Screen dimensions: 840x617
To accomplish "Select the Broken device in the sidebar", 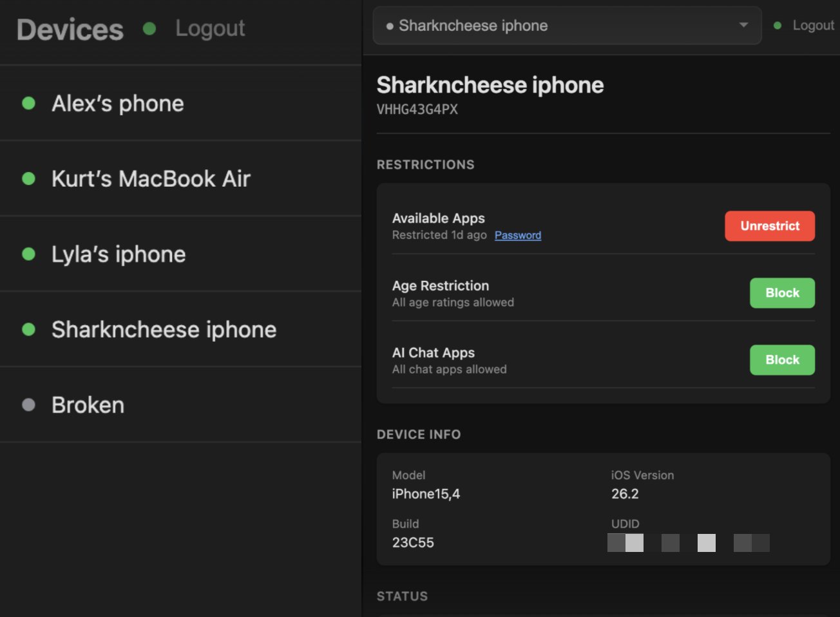I will coord(88,404).
